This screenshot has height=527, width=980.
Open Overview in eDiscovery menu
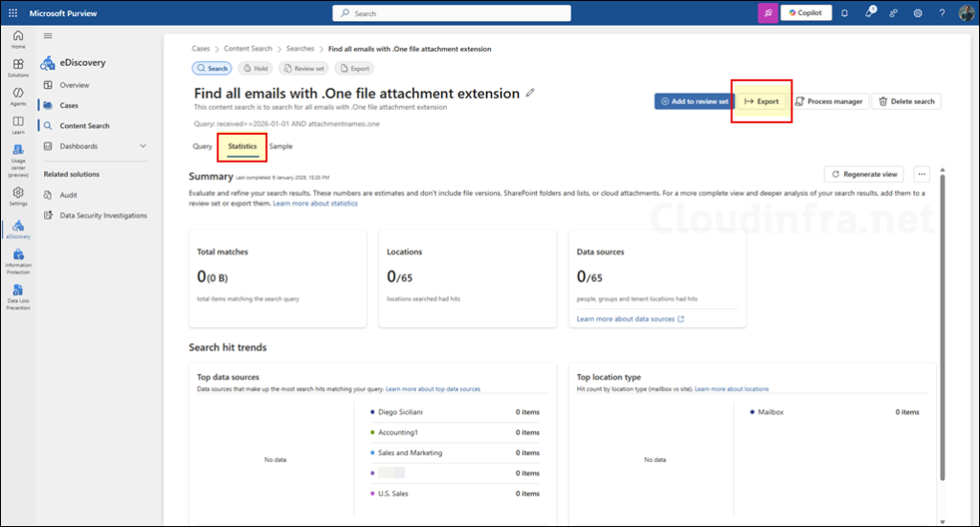click(75, 85)
